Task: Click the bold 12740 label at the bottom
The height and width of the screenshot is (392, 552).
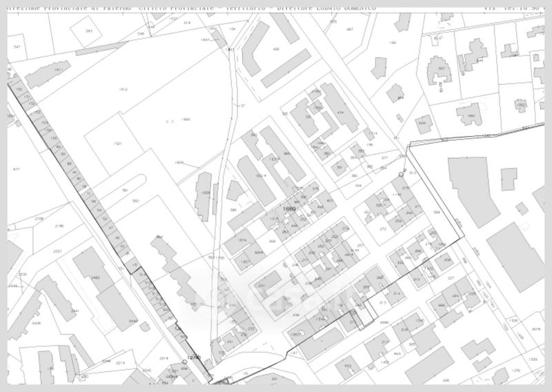Action: pyautogui.click(x=194, y=357)
